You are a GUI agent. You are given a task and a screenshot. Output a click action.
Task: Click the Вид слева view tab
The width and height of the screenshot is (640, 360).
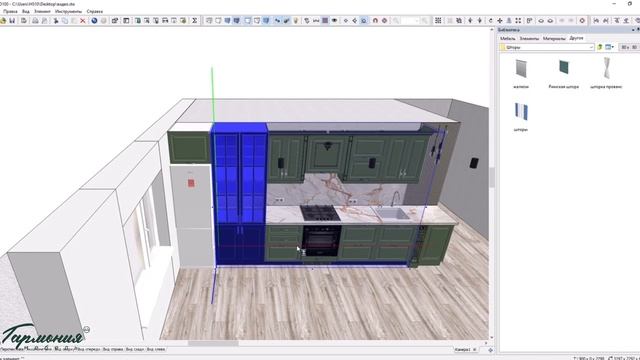click(156, 349)
